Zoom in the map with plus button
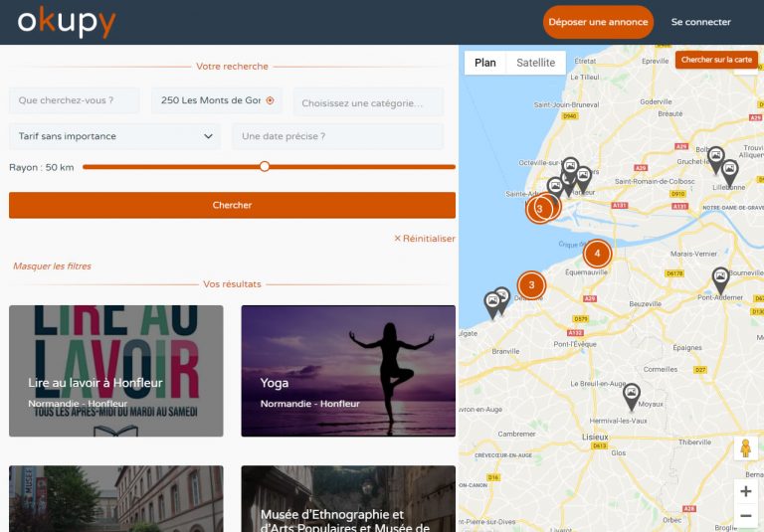764x532 pixels. 745,491
